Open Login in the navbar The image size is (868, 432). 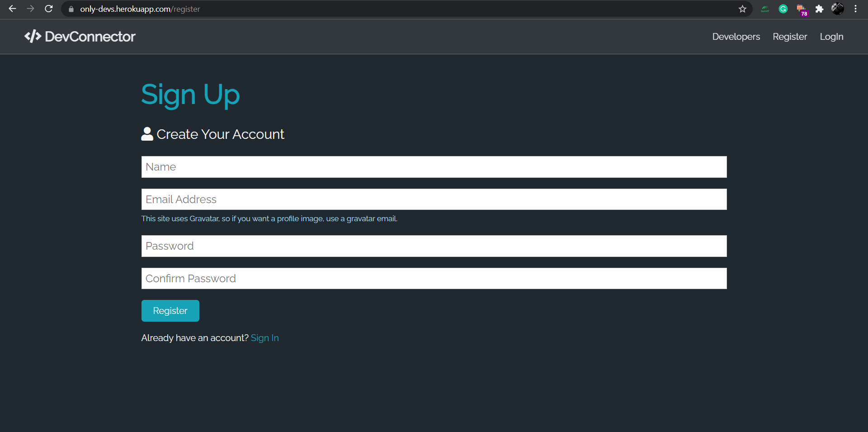click(831, 37)
